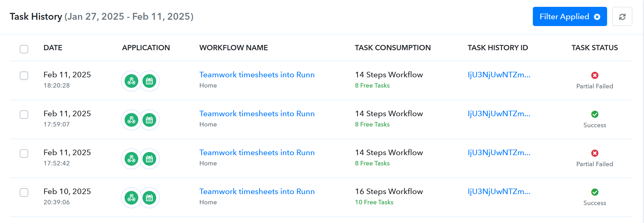The width and height of the screenshot is (644, 223).
Task: Click webhook app icon in 17:59:07 row
Action: (131, 120)
